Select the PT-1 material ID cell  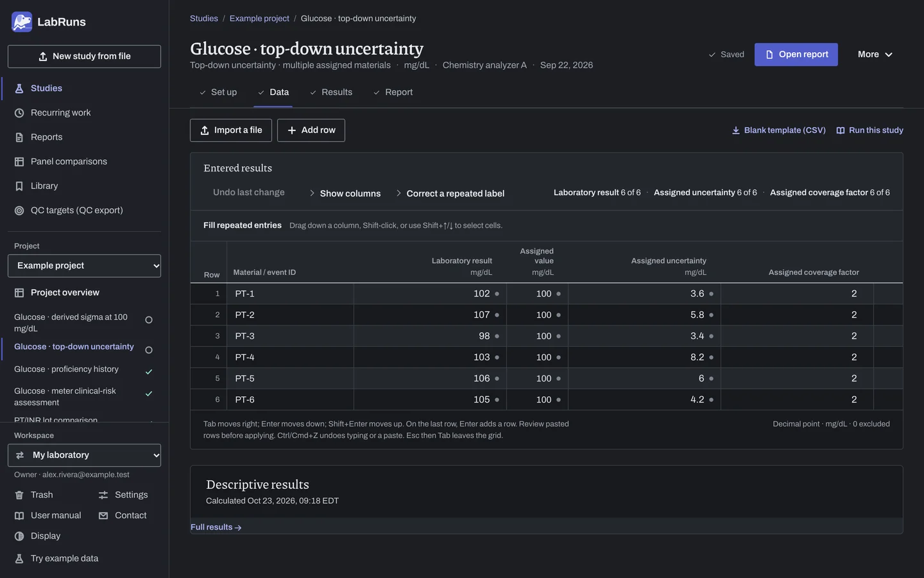[x=291, y=294]
